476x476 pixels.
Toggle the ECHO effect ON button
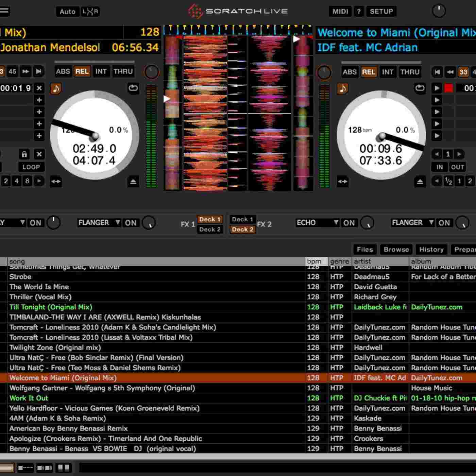[349, 223]
